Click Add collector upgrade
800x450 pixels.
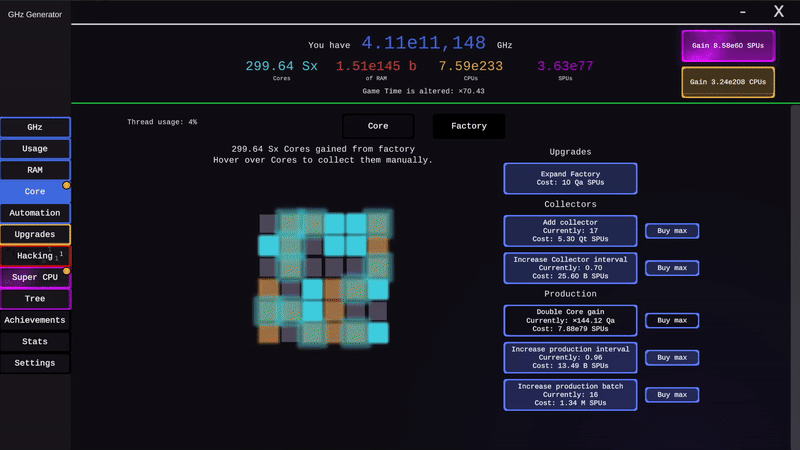click(x=570, y=231)
